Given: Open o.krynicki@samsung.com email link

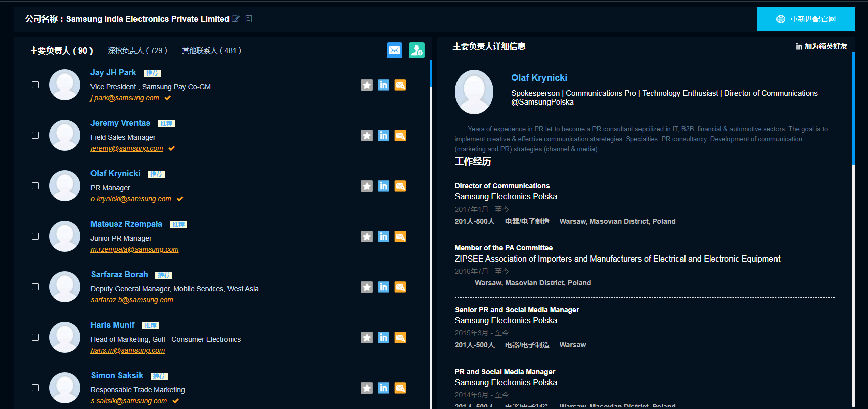Looking at the screenshot, I should point(130,199).
